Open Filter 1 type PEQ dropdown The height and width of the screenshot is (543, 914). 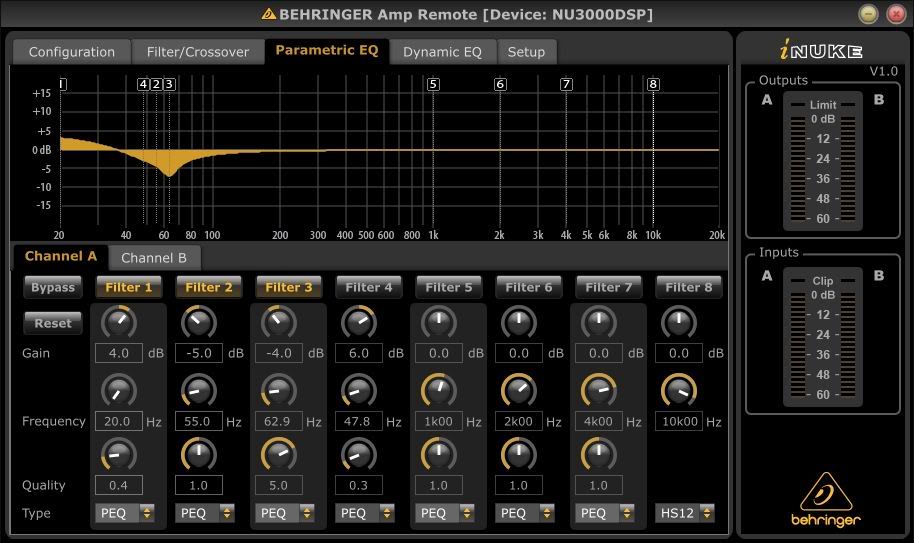pyautogui.click(x=125, y=513)
